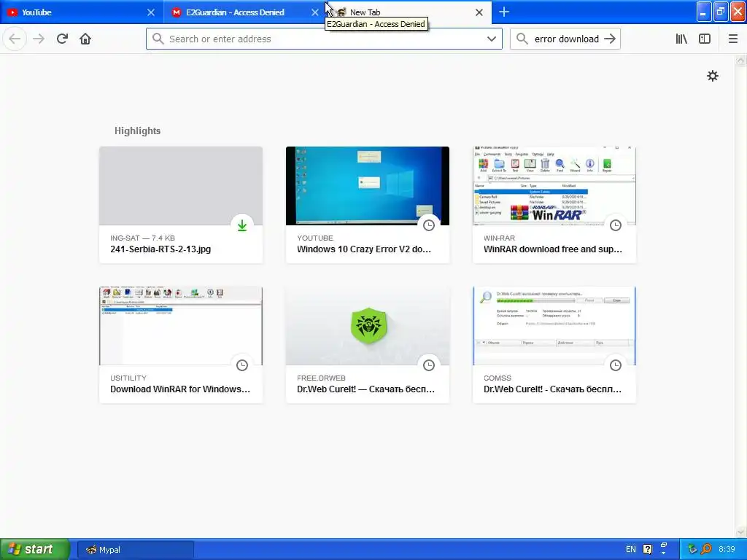The image size is (747, 560).
Task: Open 241-Serbia-RTS-2-13.jpg download link
Action: (x=160, y=249)
